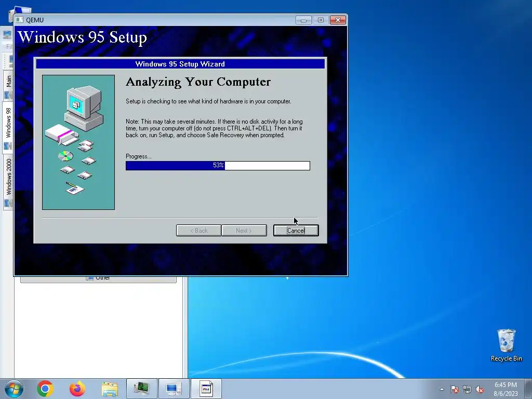Open the circuit board app on taskbar

coord(141,389)
